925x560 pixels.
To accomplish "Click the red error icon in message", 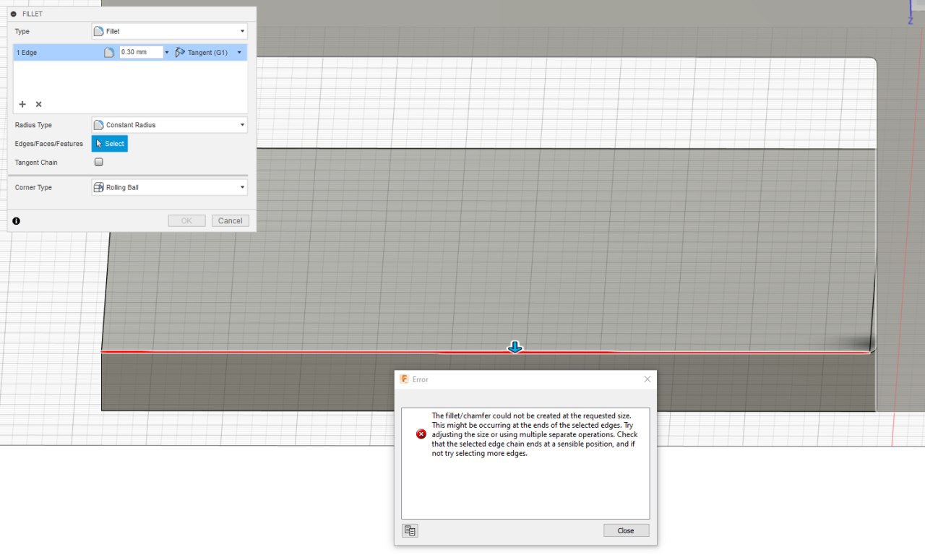I will [x=421, y=434].
